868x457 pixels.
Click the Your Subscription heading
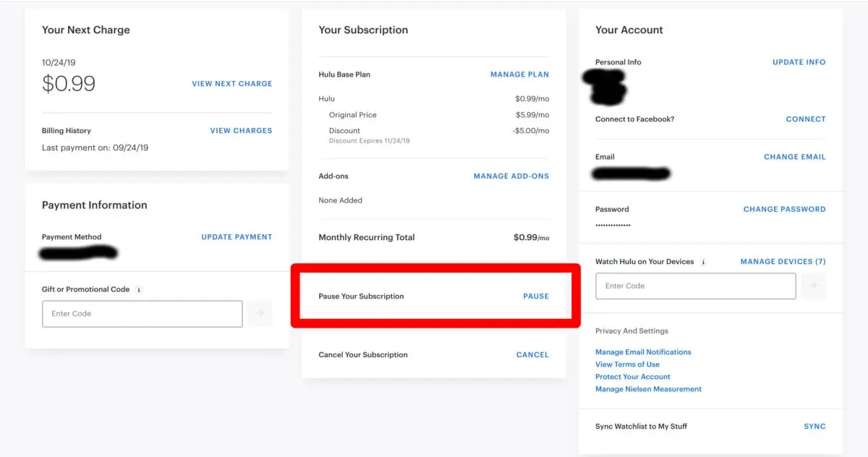[x=363, y=30]
